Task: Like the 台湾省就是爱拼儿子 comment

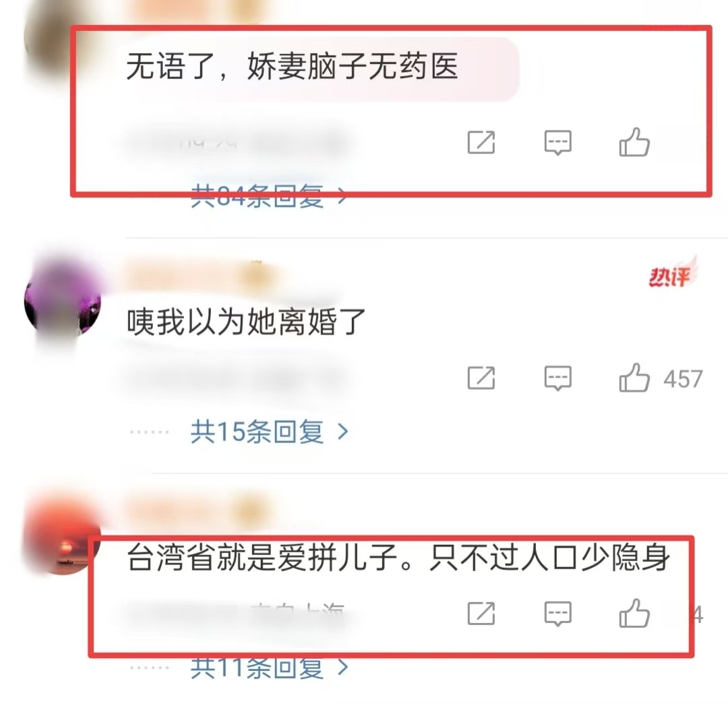Action: point(634,613)
